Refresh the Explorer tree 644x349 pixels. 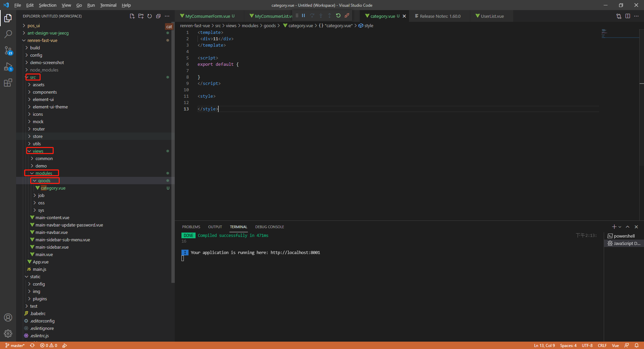coord(150,16)
